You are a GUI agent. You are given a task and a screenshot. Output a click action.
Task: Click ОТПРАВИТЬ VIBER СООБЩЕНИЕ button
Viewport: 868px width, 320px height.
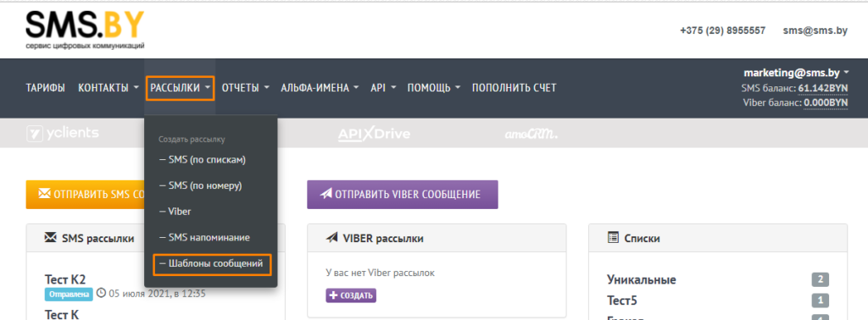click(403, 195)
